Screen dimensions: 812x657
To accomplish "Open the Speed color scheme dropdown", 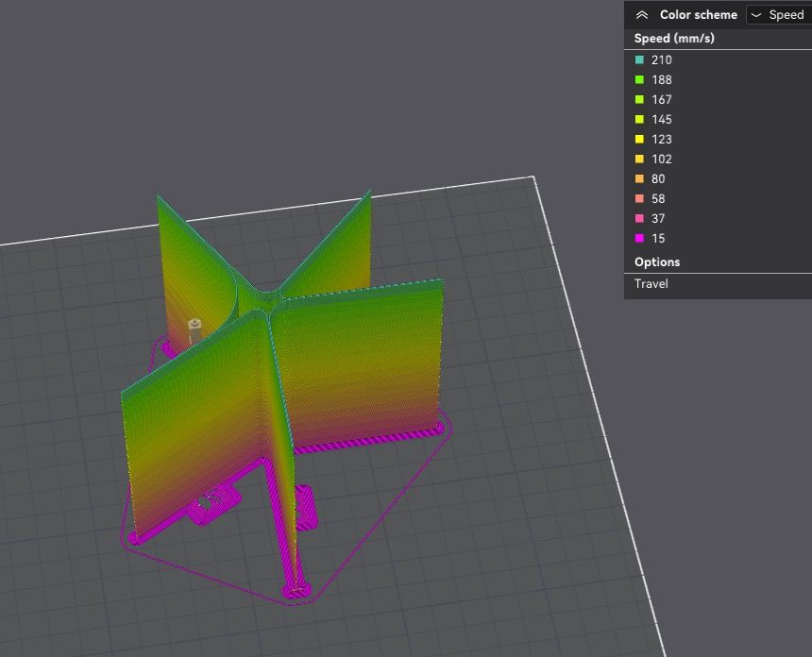I will pos(778,15).
